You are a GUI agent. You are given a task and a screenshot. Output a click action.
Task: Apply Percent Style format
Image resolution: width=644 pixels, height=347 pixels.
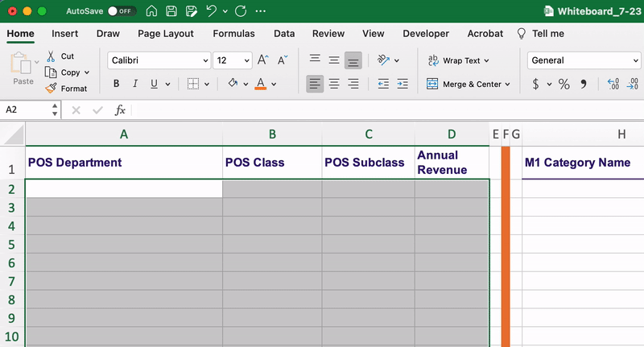(x=564, y=85)
